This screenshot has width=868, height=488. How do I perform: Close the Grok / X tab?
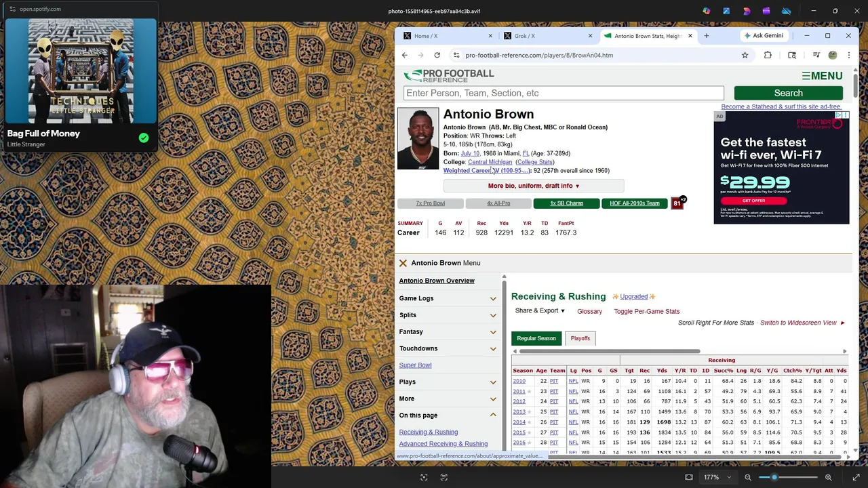[590, 36]
